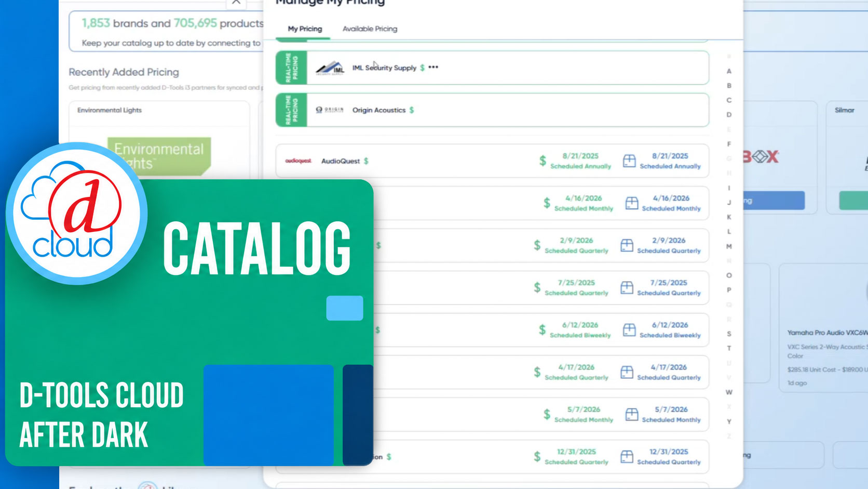This screenshot has width=868, height=489.
Task: Click the green dollar sign next to Origin Acoustics
Action: 412,110
